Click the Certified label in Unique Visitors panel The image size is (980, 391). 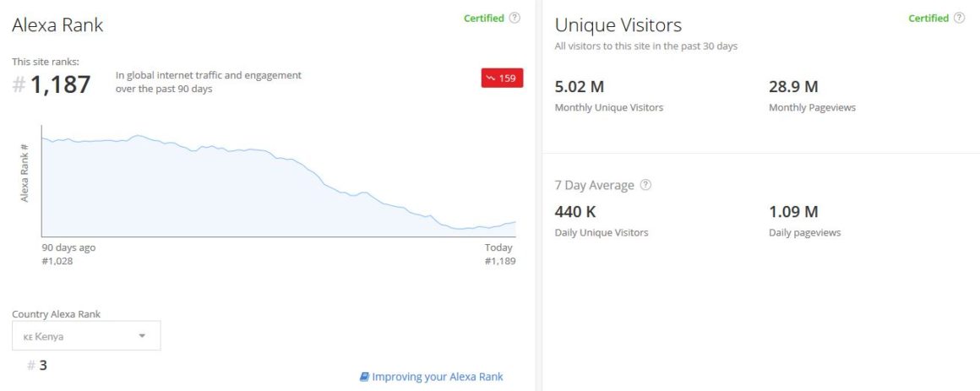click(x=928, y=18)
